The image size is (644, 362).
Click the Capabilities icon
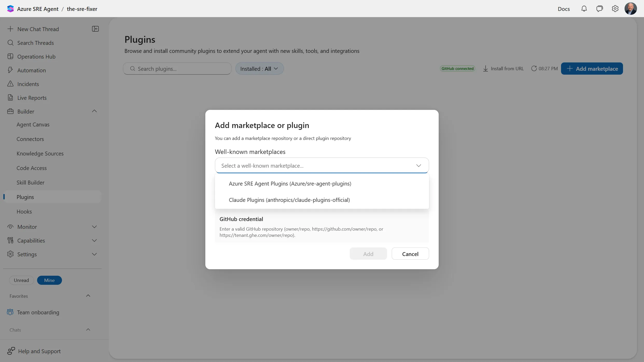[10, 240]
